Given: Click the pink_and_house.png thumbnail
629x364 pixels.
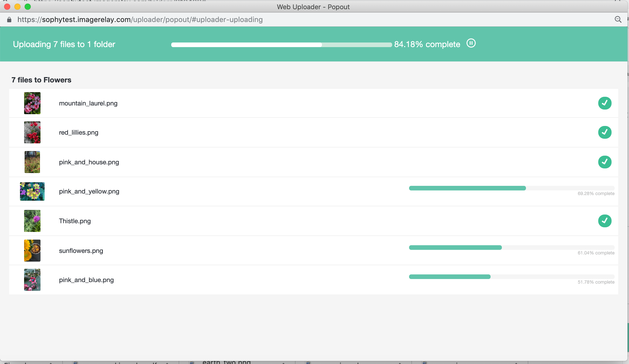Looking at the screenshot, I should pyautogui.click(x=32, y=162).
